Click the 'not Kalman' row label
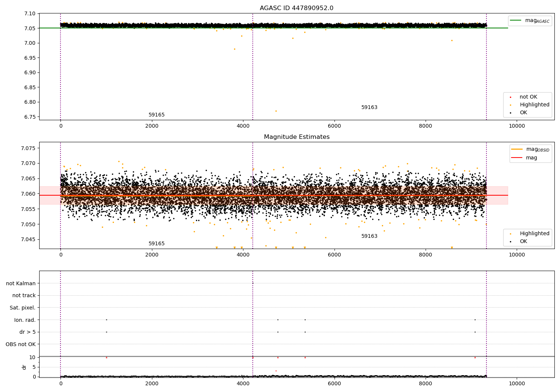The width and height of the screenshot is (560, 392). pyautogui.click(x=21, y=283)
